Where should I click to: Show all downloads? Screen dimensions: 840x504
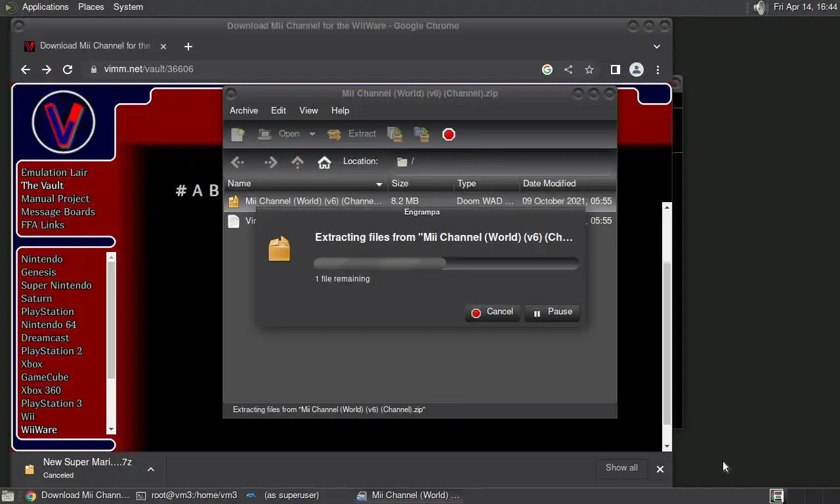pos(621,468)
